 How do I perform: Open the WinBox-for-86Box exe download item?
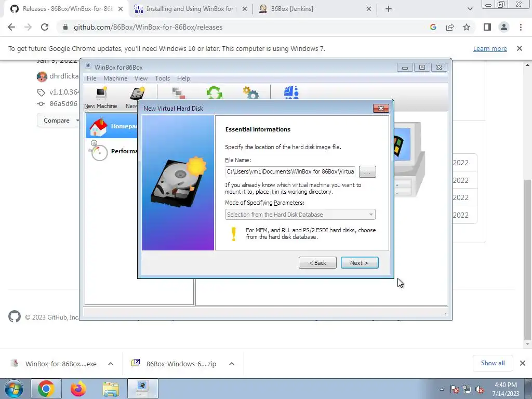(55, 364)
